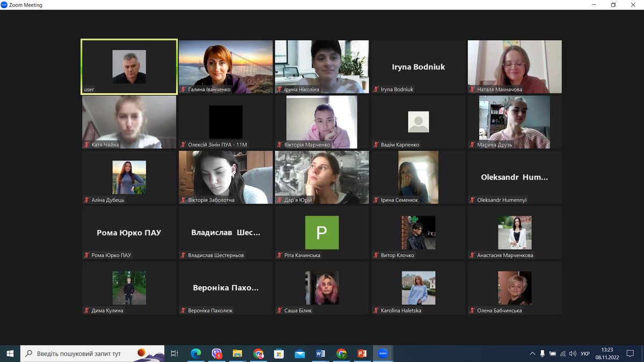Open Viber from the taskbar

217,353
